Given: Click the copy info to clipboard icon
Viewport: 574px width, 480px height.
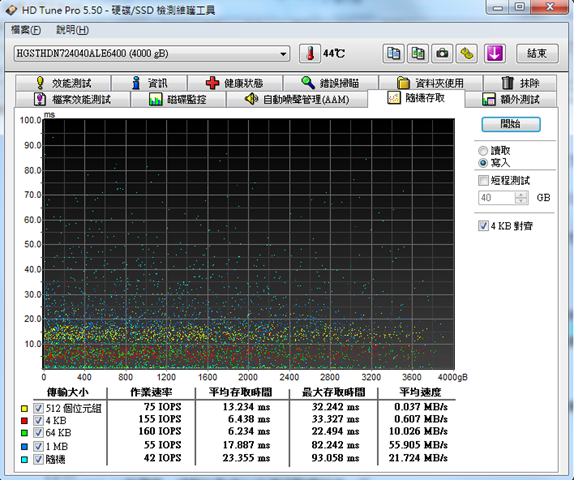Looking at the screenshot, I should pyautogui.click(x=394, y=53).
